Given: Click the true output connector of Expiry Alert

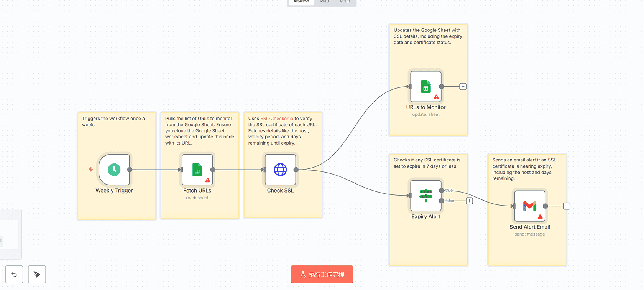Looking at the screenshot, I should pyautogui.click(x=442, y=191).
